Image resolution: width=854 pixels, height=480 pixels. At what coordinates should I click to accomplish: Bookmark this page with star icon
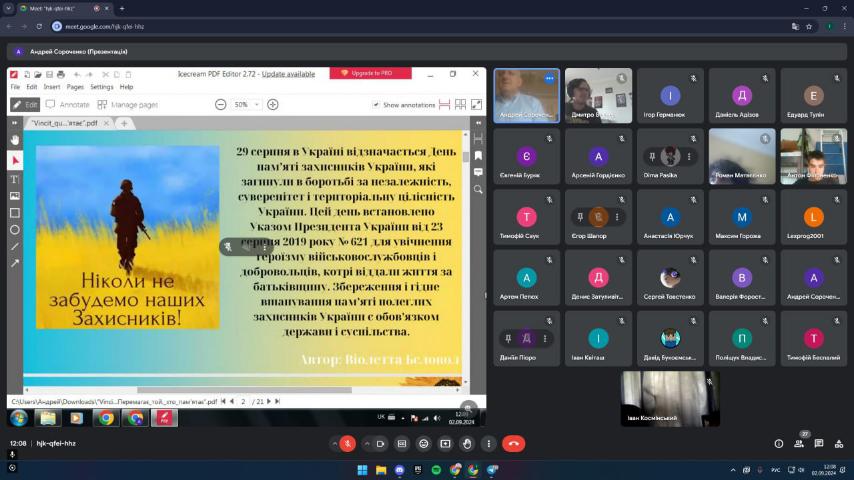(x=808, y=26)
